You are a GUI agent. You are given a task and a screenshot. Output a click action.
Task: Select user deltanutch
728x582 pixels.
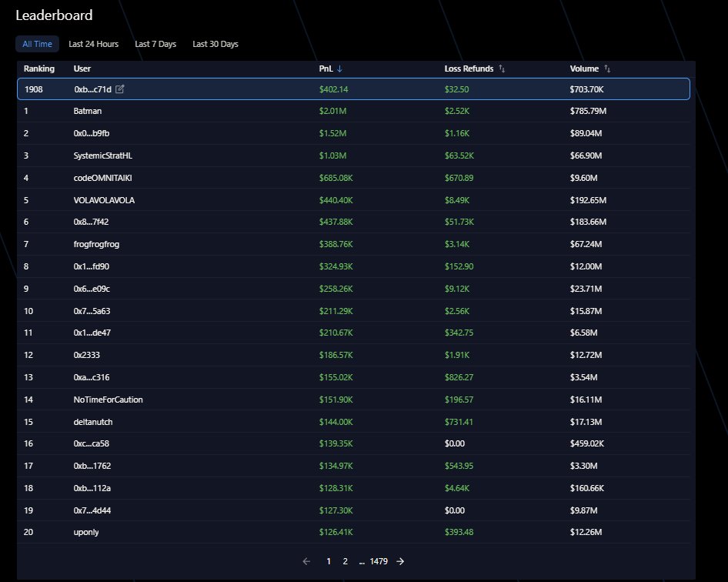click(93, 422)
